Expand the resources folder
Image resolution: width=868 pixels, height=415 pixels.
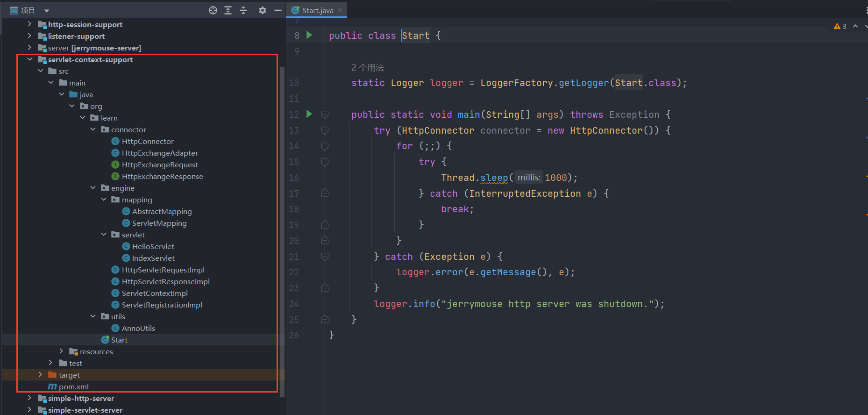pyautogui.click(x=61, y=351)
